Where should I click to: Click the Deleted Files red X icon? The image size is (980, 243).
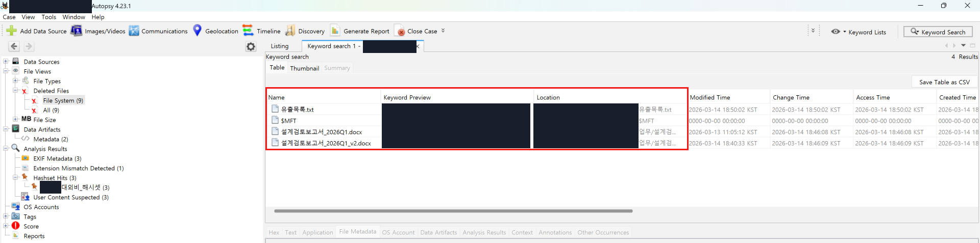tap(24, 91)
